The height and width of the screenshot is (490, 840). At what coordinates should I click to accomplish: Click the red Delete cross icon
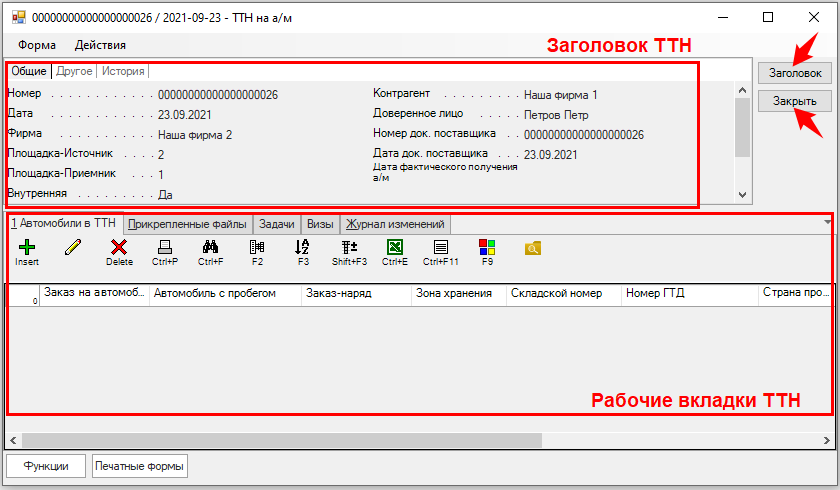coord(119,247)
